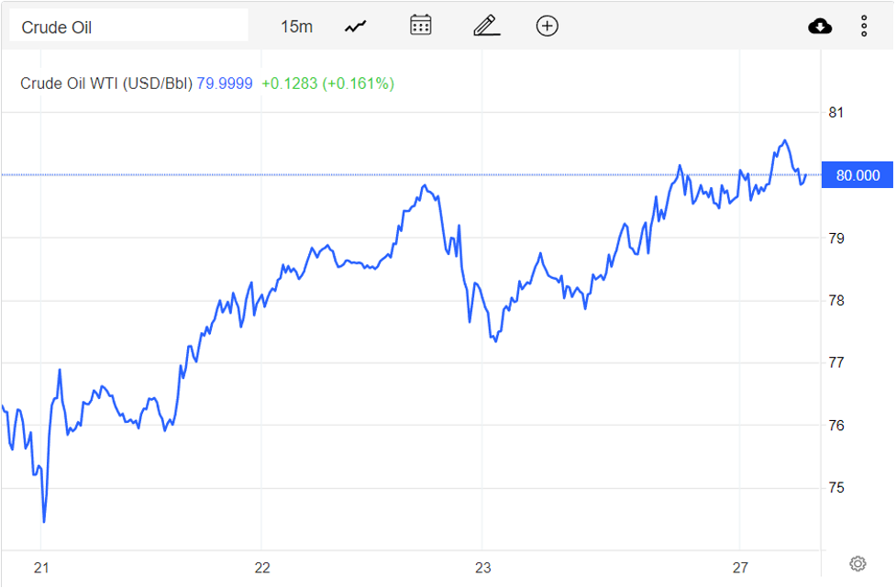Viewport: 896px width, 588px height.
Task: Open the calendar date range icon
Action: pyautogui.click(x=421, y=26)
